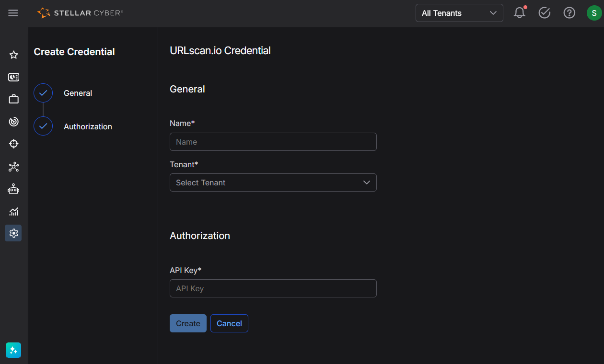Open the crosshair target icon in sidebar
This screenshot has width=604, height=364.
click(13, 144)
